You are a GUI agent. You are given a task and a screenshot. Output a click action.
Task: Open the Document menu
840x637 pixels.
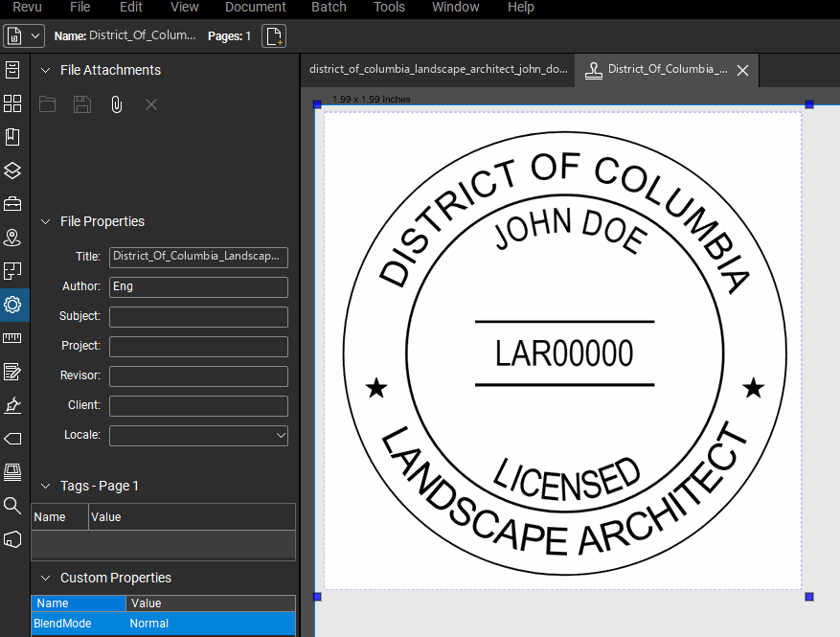[256, 7]
